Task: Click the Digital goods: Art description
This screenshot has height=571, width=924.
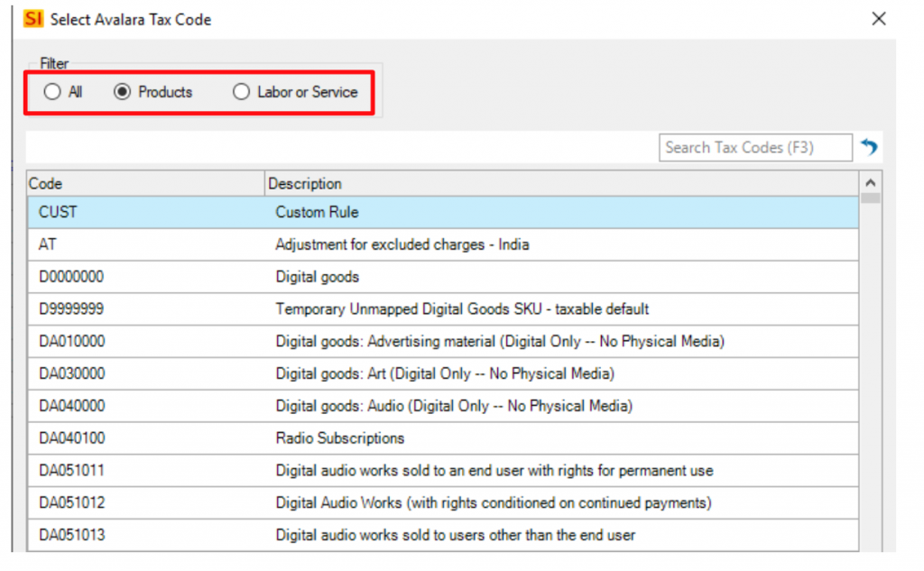Action: tap(445, 374)
